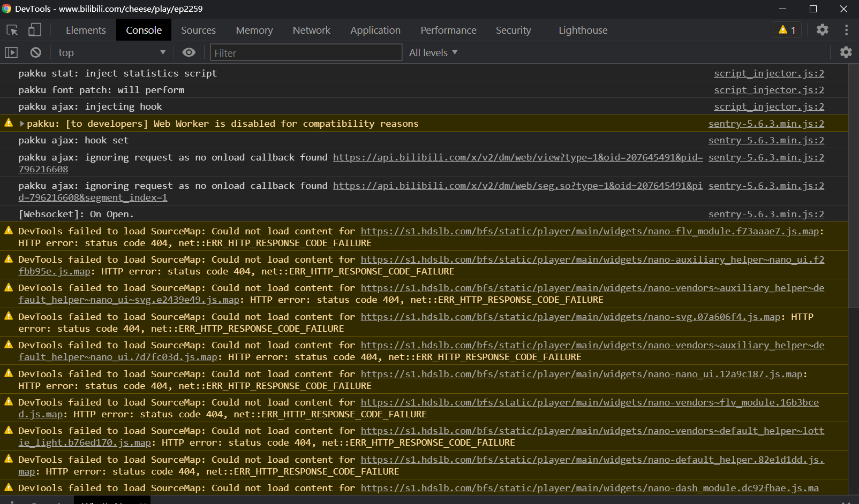859x504 pixels.
Task: Expand the pakku Web Worker warning message
Action: pyautogui.click(x=22, y=124)
